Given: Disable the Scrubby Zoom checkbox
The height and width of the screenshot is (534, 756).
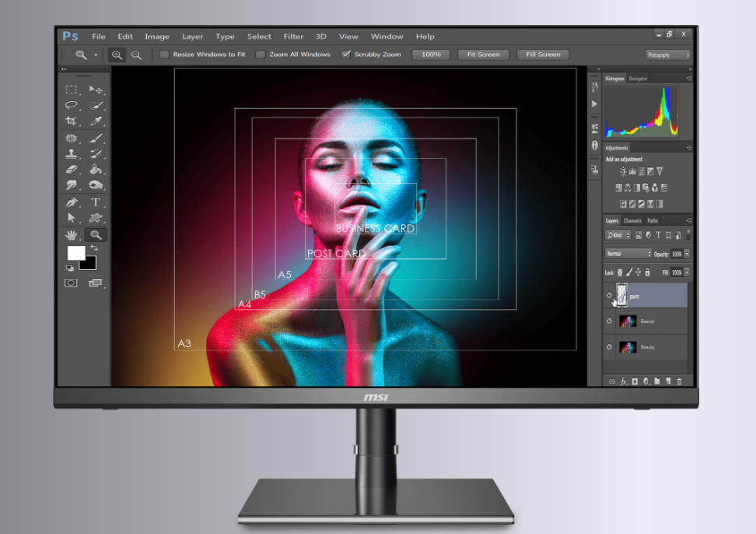Looking at the screenshot, I should click(x=347, y=54).
